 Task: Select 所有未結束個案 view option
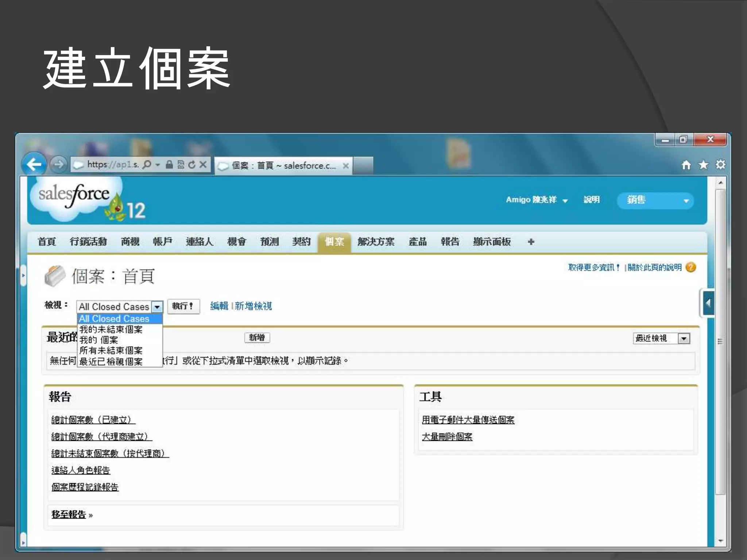120,350
